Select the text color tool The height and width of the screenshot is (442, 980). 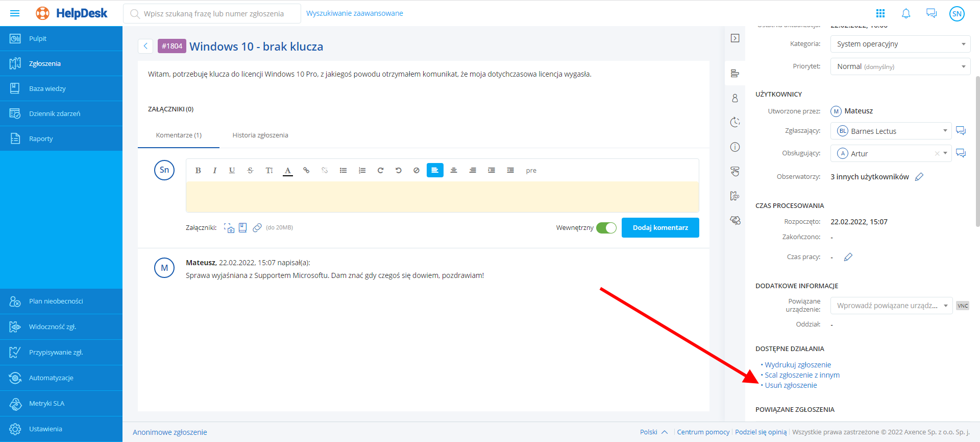pyautogui.click(x=288, y=171)
